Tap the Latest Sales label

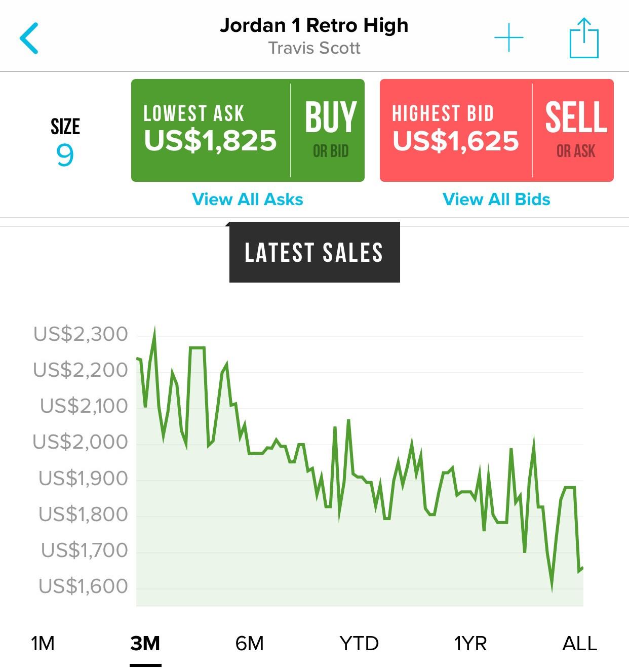point(314,252)
